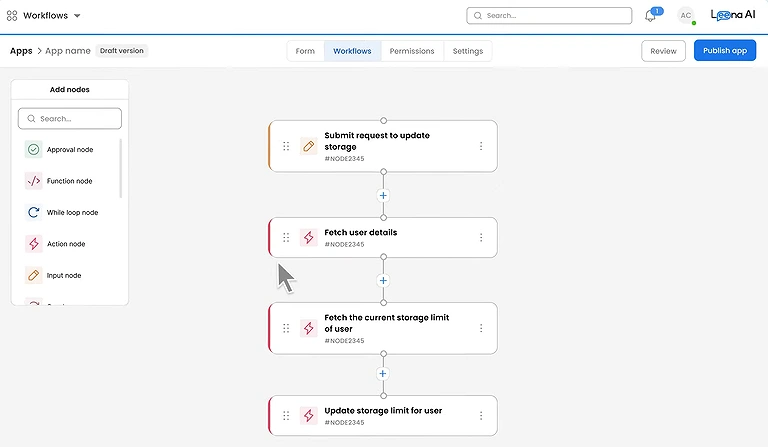
Task: Open notifications bell
Action: point(650,16)
